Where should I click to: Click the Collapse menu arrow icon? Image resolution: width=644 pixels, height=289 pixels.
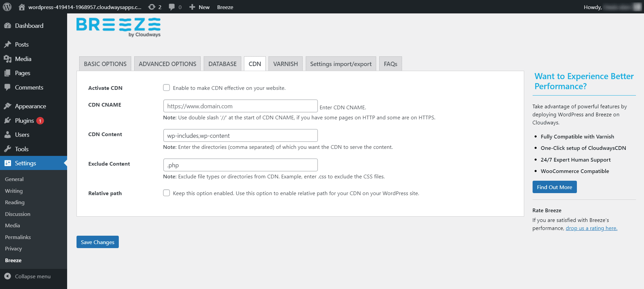coord(7,276)
